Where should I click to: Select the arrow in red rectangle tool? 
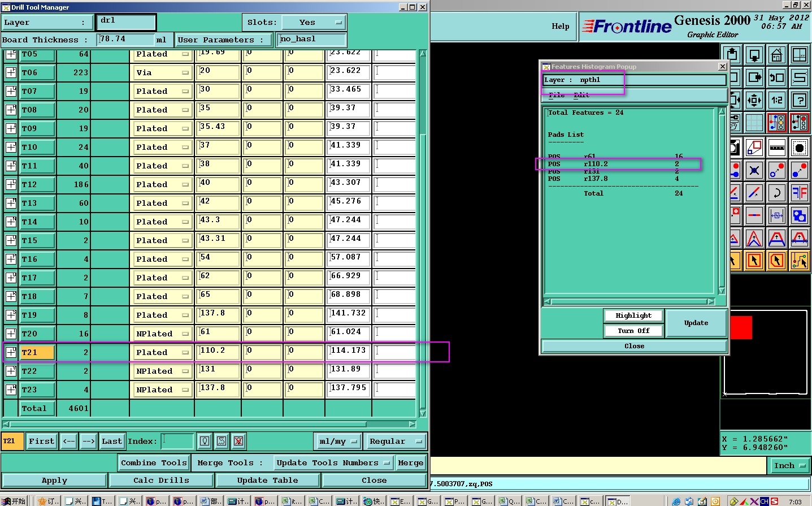pyautogui.click(x=754, y=261)
